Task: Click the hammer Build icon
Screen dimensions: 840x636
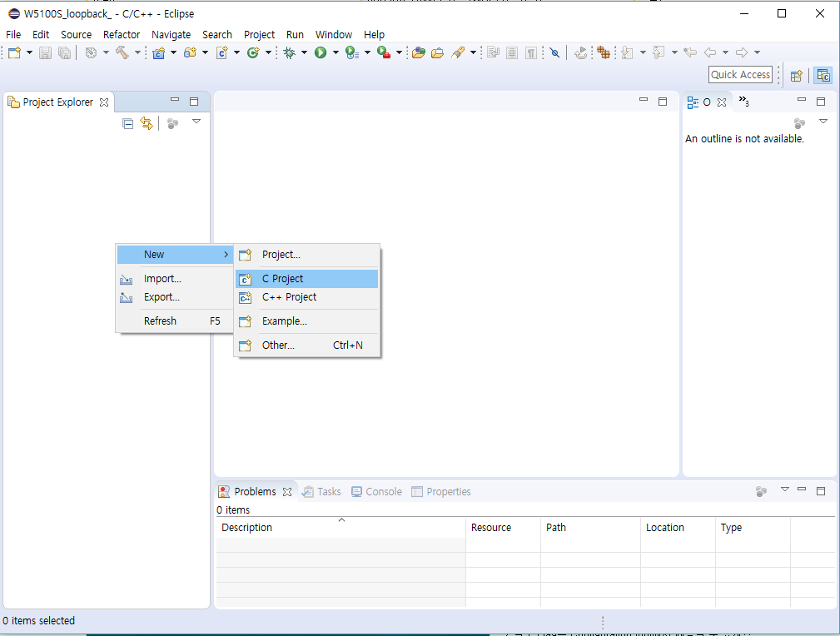Action: tap(122, 52)
